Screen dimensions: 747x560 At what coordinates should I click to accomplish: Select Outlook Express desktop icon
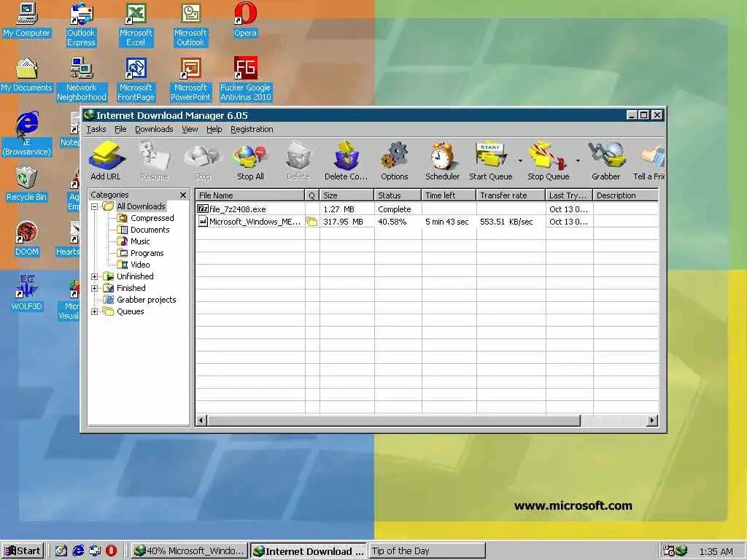(81, 25)
